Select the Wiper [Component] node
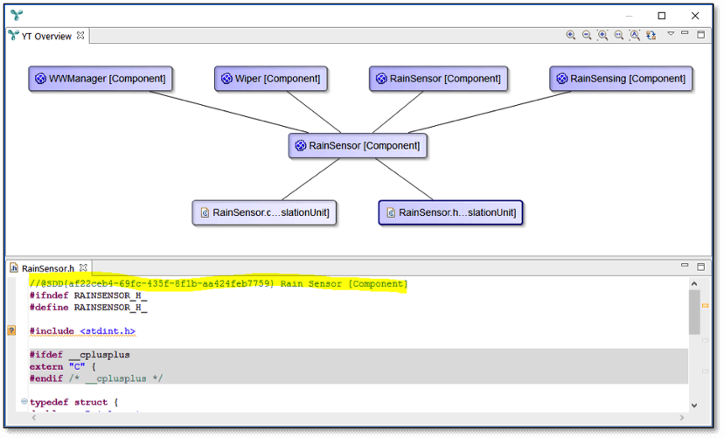The image size is (724, 438). pyautogui.click(x=271, y=78)
